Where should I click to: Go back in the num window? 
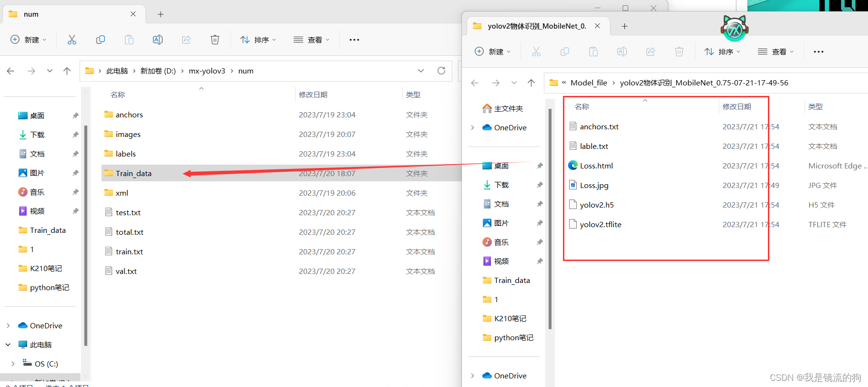point(10,71)
